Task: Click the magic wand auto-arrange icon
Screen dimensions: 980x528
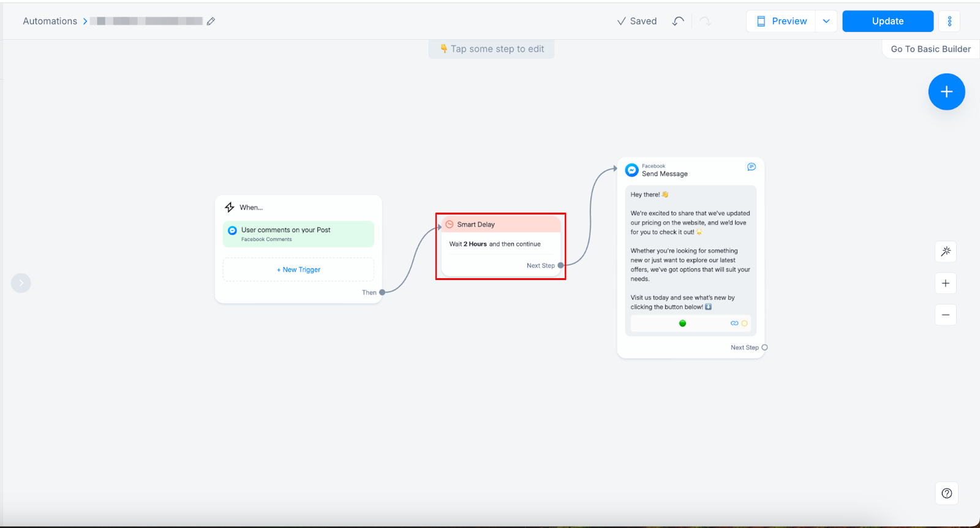Action: 946,252
